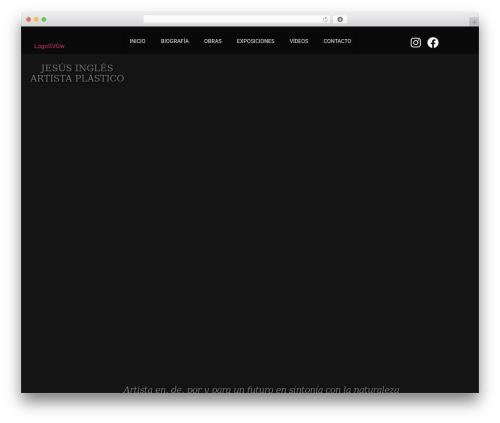This screenshot has height=423, width=500.
Task: Navigate to EXPOSICIONES
Action: click(255, 41)
